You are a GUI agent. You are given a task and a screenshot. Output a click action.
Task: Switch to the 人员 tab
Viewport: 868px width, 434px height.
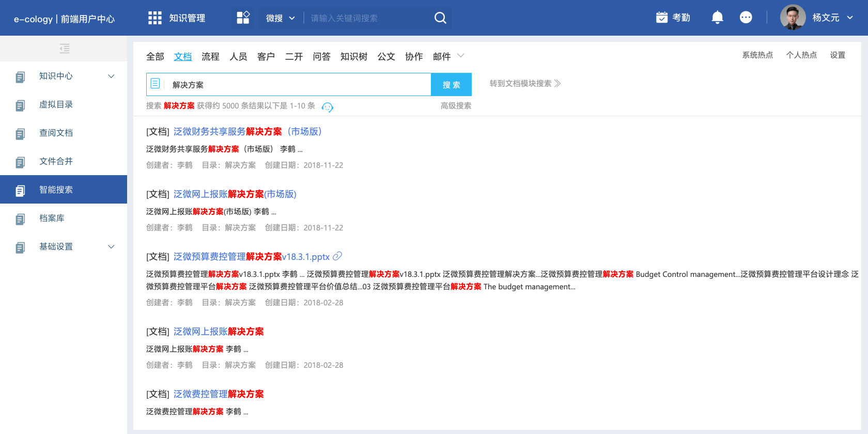pyautogui.click(x=238, y=56)
